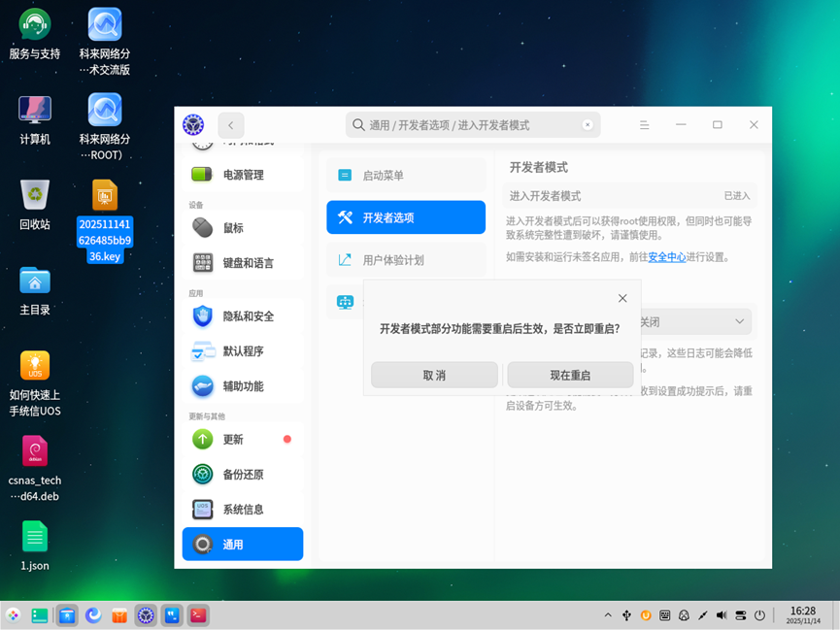Open Default Programs (默认程序) settings

point(241,349)
